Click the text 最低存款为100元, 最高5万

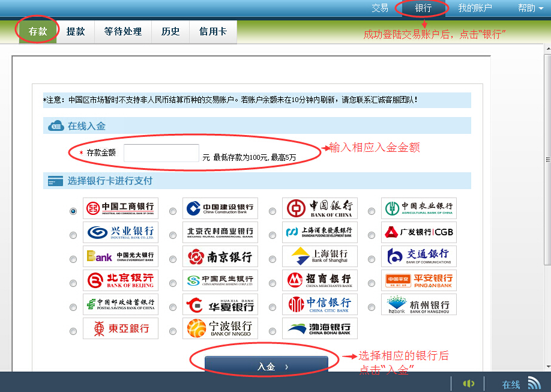254,157
